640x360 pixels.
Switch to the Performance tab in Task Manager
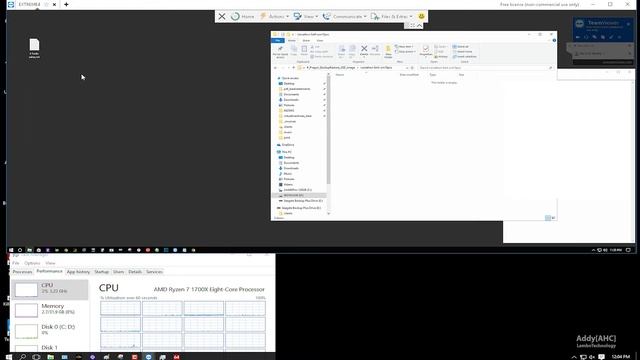point(49,271)
